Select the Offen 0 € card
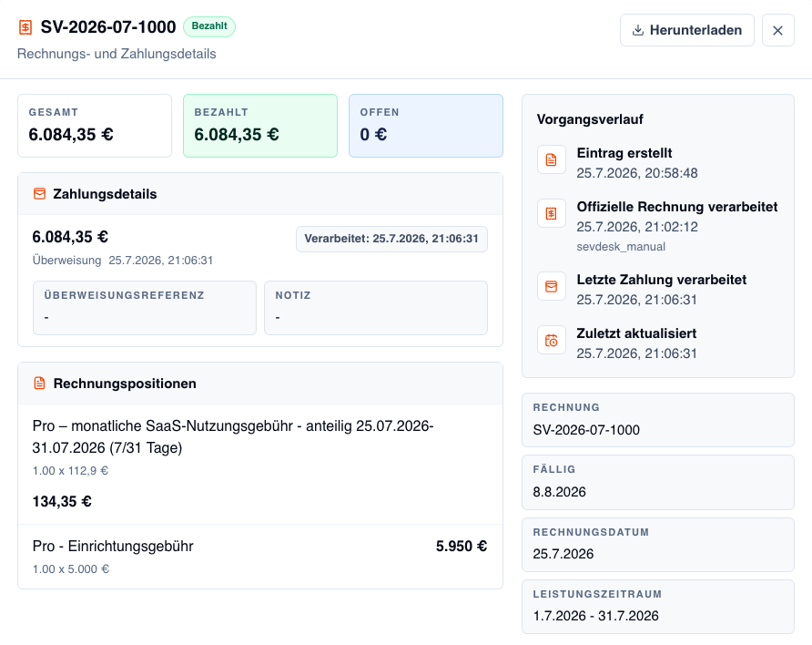812x645 pixels. [426, 126]
